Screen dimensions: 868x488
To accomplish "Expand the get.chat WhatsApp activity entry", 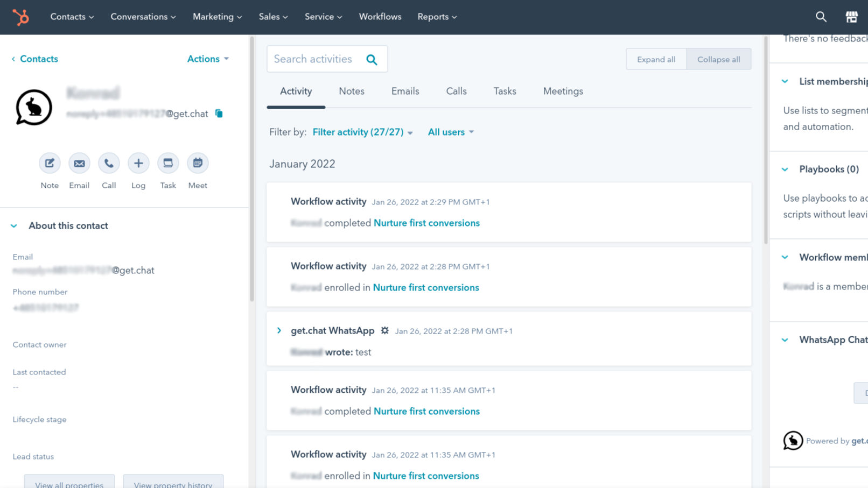I will (279, 330).
